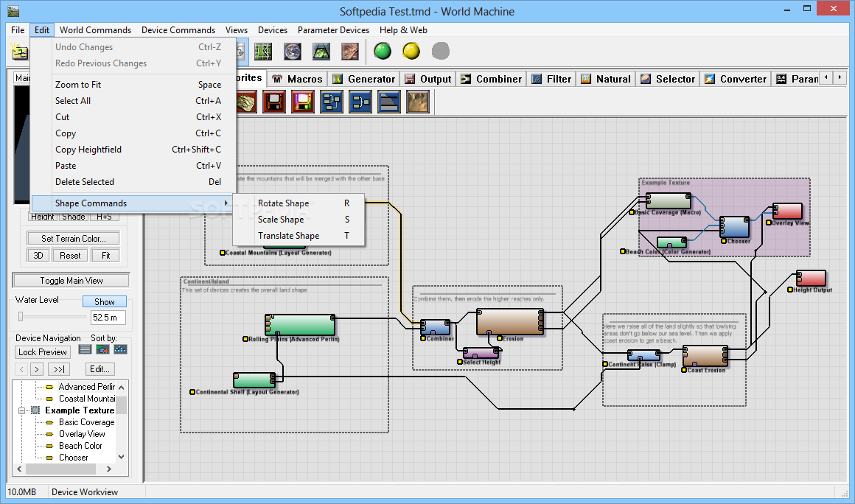Select the three-input combiner device icon
The width and height of the screenshot is (855, 504).
[x=332, y=102]
